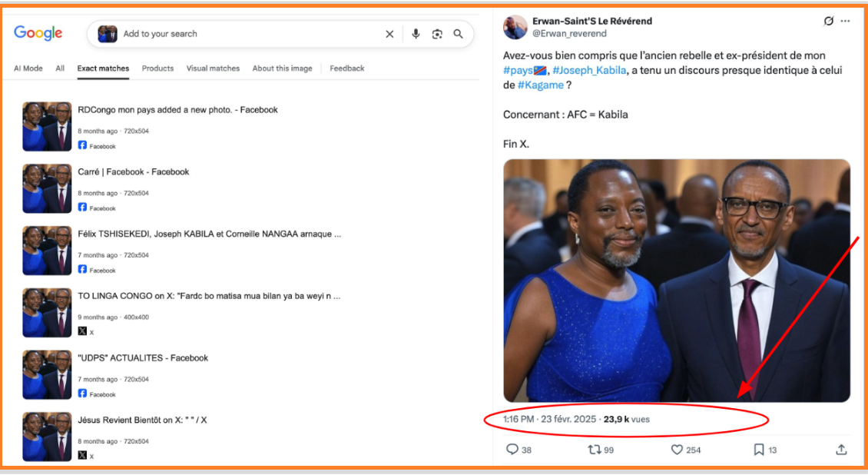The height and width of the screenshot is (475, 868).
Task: Like the tweet with heart icon
Action: (x=677, y=450)
